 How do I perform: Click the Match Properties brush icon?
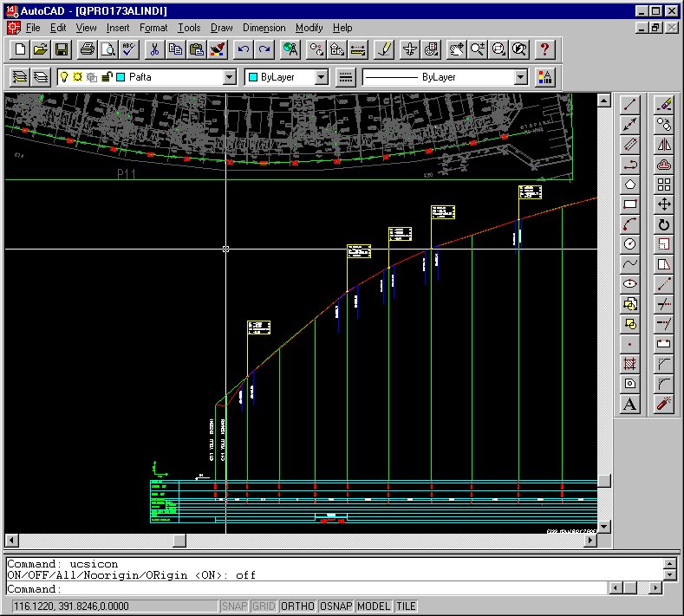click(218, 49)
